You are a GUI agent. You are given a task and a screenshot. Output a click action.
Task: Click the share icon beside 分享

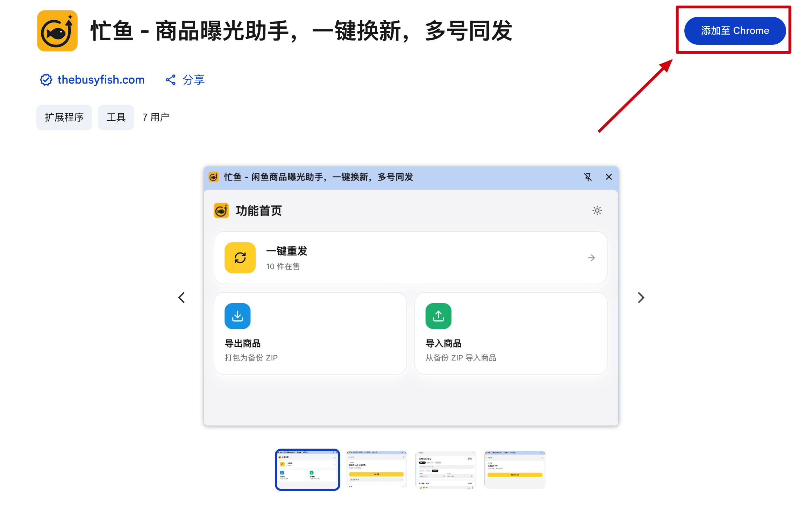click(171, 80)
